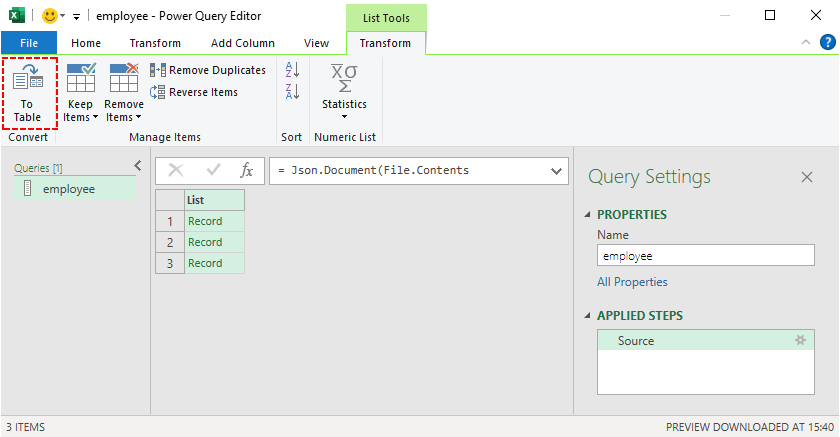Click the table corner select-all cell
Screen dimensions: 840x437
click(x=170, y=200)
